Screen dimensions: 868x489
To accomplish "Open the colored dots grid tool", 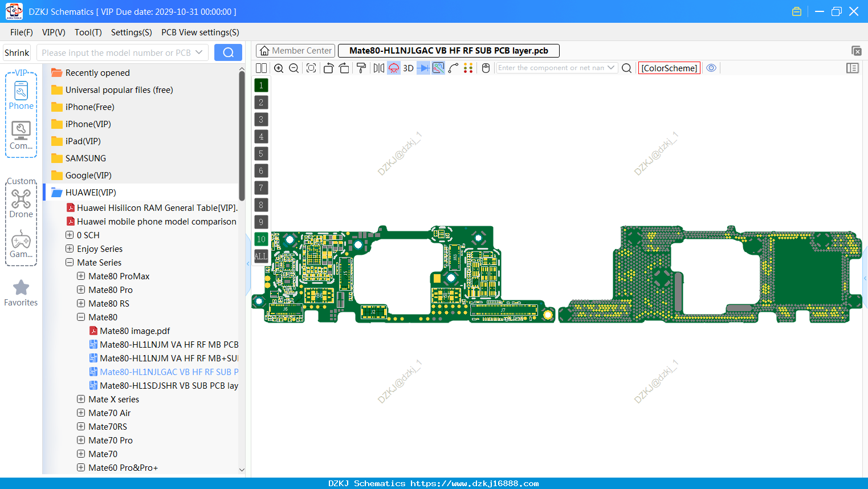I will 468,68.
